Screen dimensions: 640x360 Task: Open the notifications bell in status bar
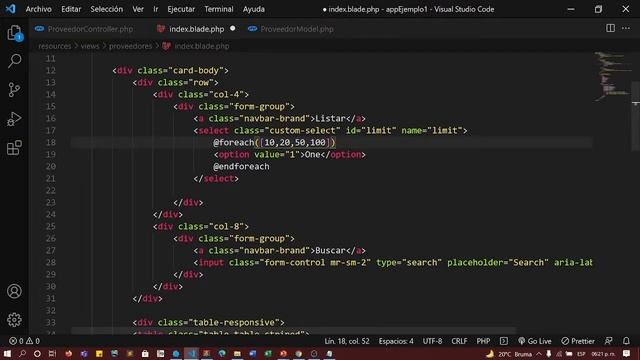click(626, 341)
